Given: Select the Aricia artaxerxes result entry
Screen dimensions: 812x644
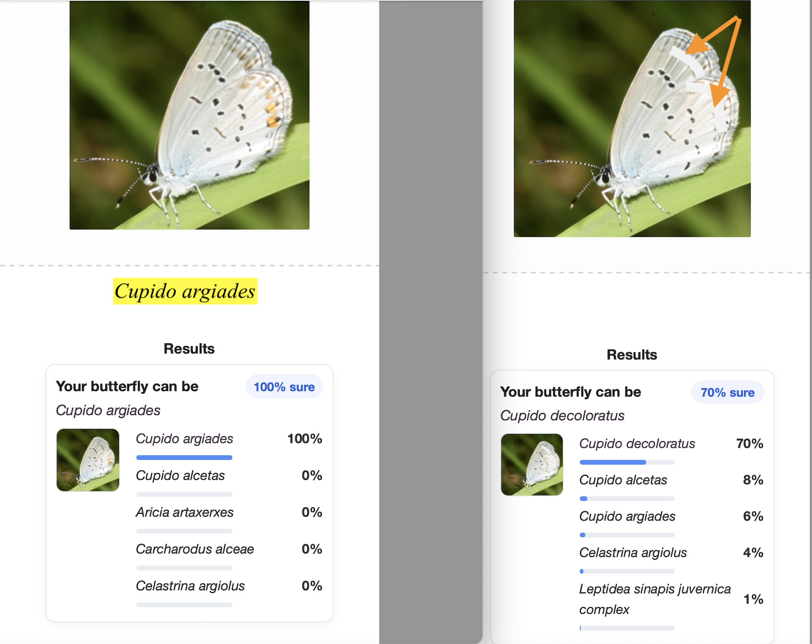Looking at the screenshot, I should coord(184,513).
